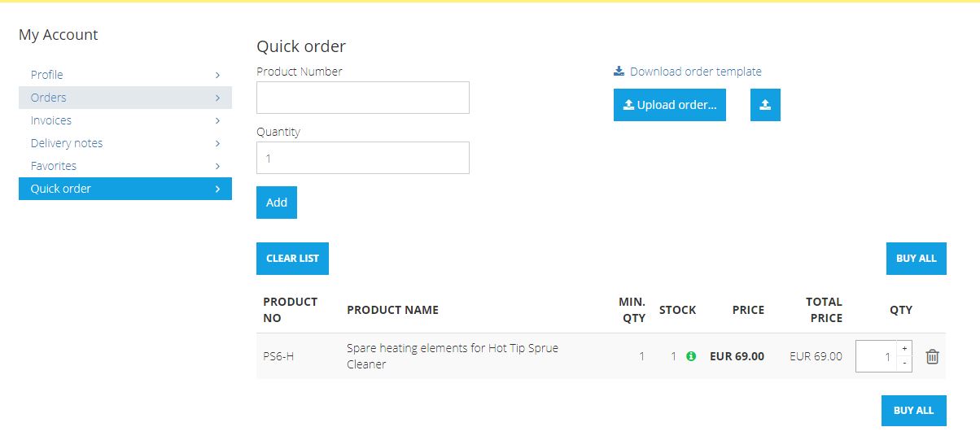Expand the Invoices chevron arrow

[x=217, y=120]
